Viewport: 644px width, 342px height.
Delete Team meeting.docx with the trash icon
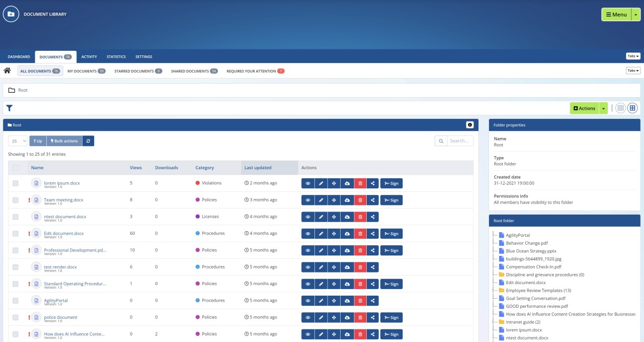click(360, 200)
